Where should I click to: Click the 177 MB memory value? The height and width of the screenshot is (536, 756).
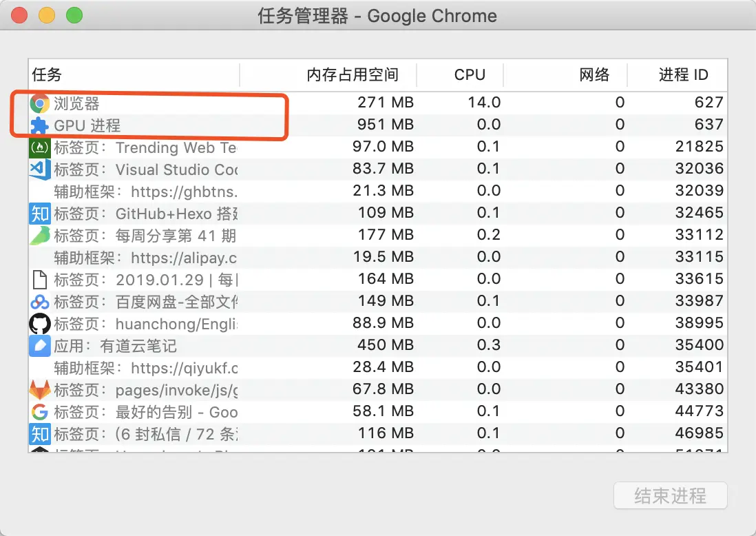coord(386,235)
